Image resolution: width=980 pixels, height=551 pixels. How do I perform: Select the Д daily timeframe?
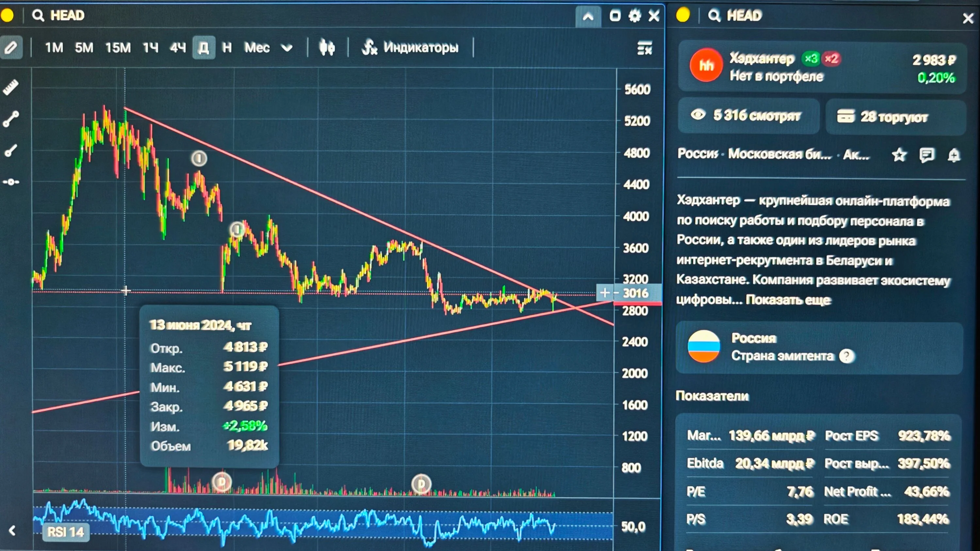[204, 48]
